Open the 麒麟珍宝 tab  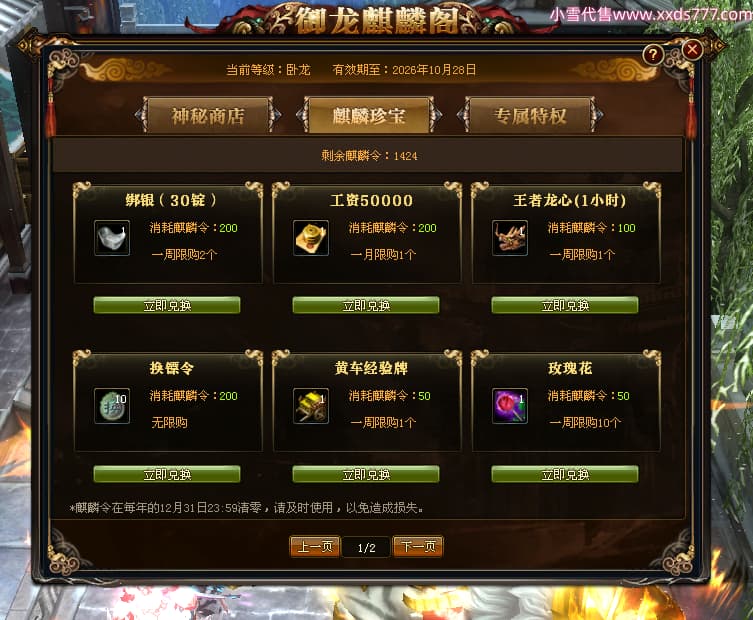(369, 115)
